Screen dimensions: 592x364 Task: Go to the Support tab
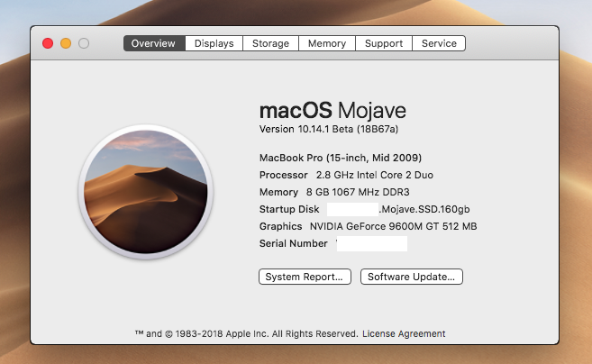coord(384,43)
